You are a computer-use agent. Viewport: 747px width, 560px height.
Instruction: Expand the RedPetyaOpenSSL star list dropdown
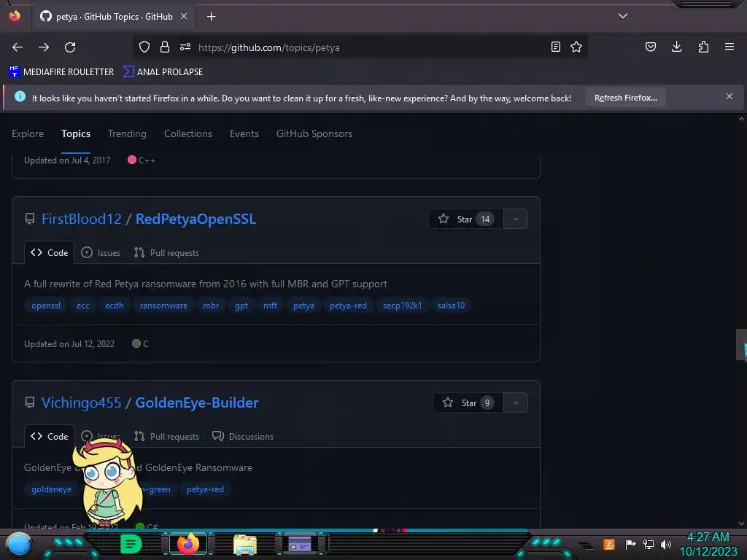point(516,219)
